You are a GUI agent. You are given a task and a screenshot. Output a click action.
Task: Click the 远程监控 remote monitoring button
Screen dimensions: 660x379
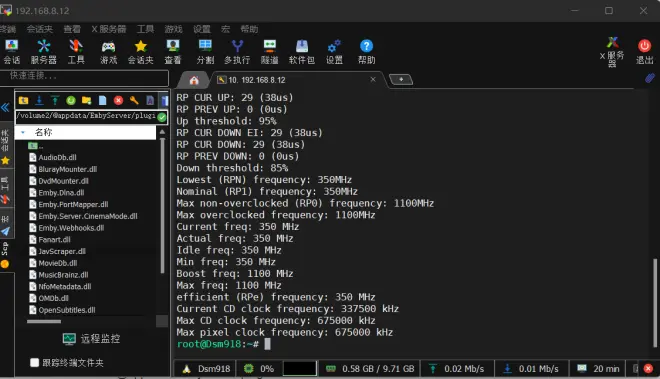[91, 339]
